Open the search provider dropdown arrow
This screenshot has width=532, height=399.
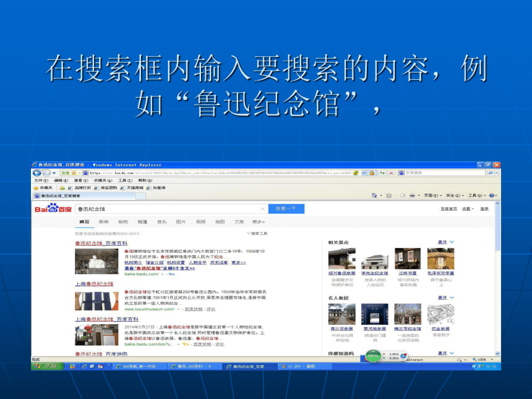tap(496, 173)
